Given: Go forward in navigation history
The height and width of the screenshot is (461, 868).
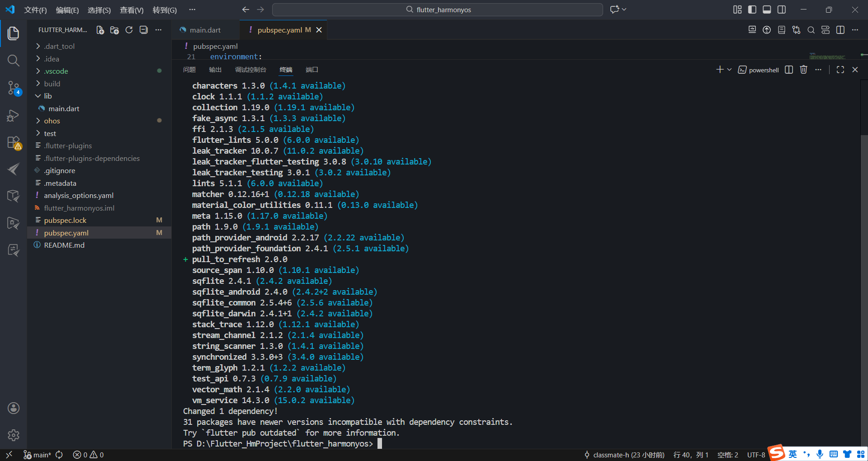Looking at the screenshot, I should pos(260,9).
